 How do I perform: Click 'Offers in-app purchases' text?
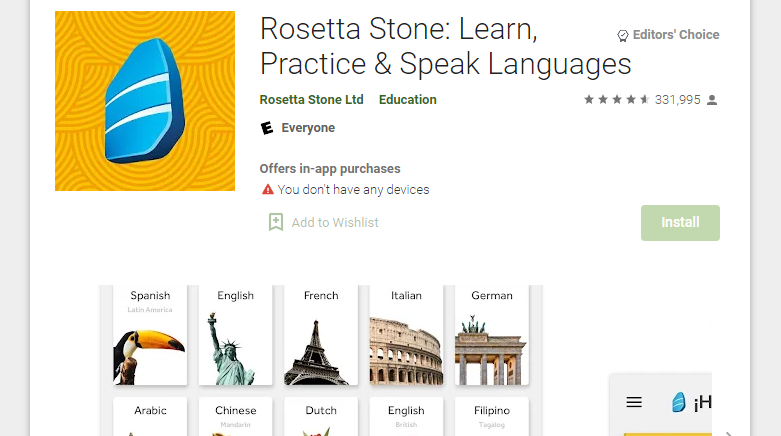(330, 169)
